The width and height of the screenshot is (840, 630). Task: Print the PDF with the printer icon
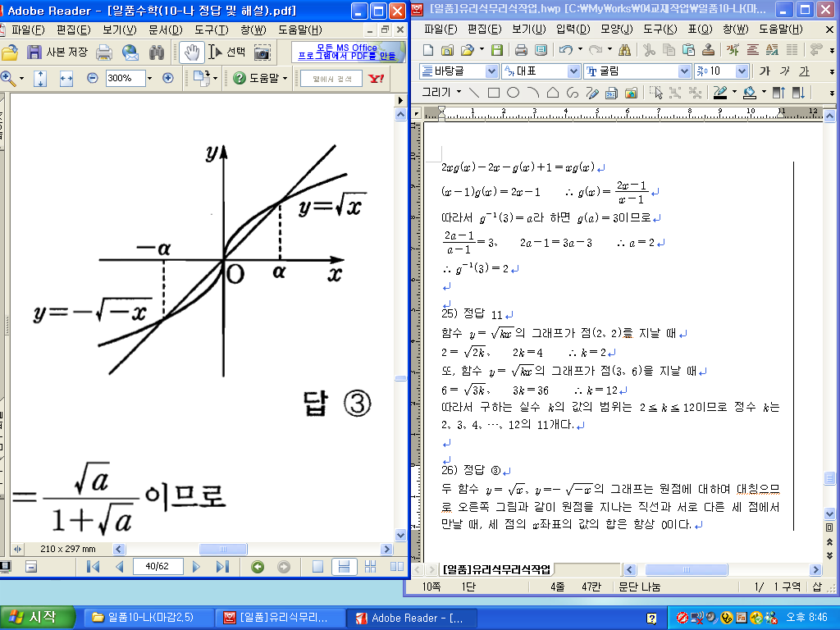pos(104,52)
